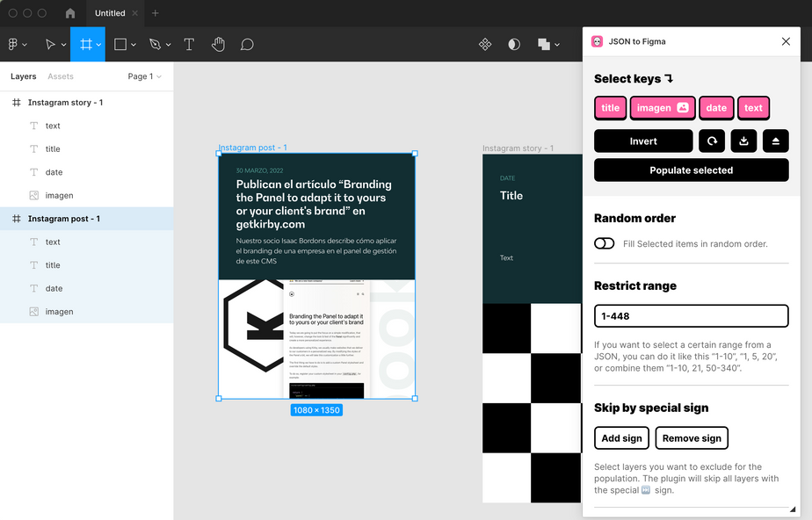This screenshot has height=520, width=812.
Task: Select the Comment tool
Action: point(247,45)
